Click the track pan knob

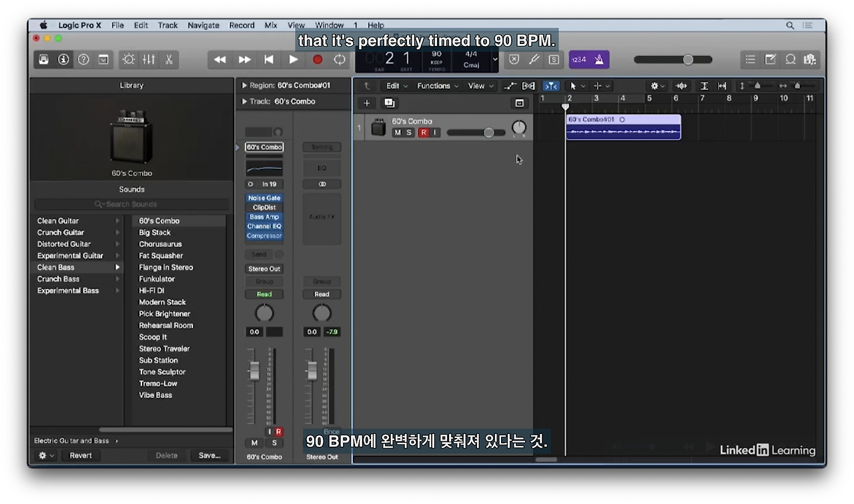coord(519,128)
